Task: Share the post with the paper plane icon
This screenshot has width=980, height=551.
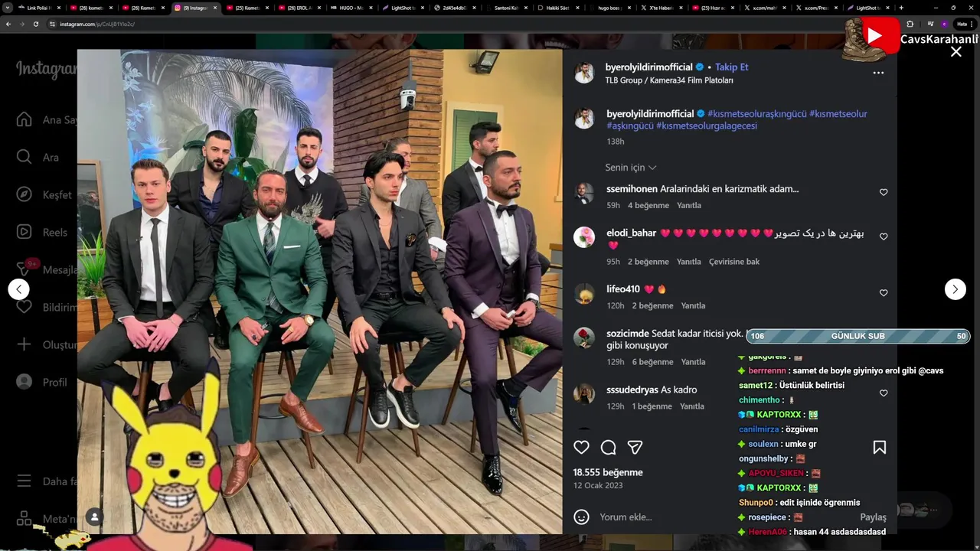Action: (635, 447)
